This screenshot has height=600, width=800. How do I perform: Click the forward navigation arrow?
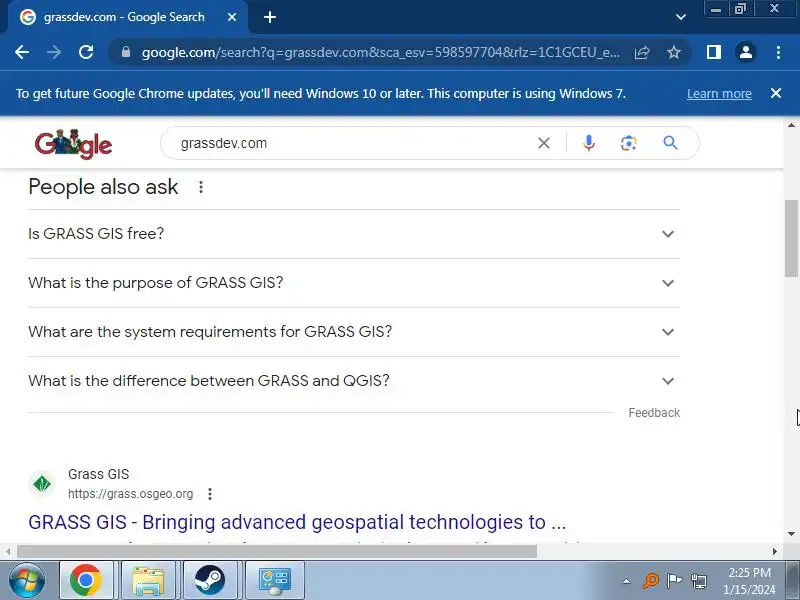tap(54, 52)
